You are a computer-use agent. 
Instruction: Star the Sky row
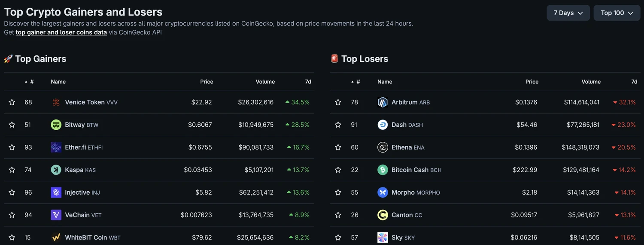338,237
